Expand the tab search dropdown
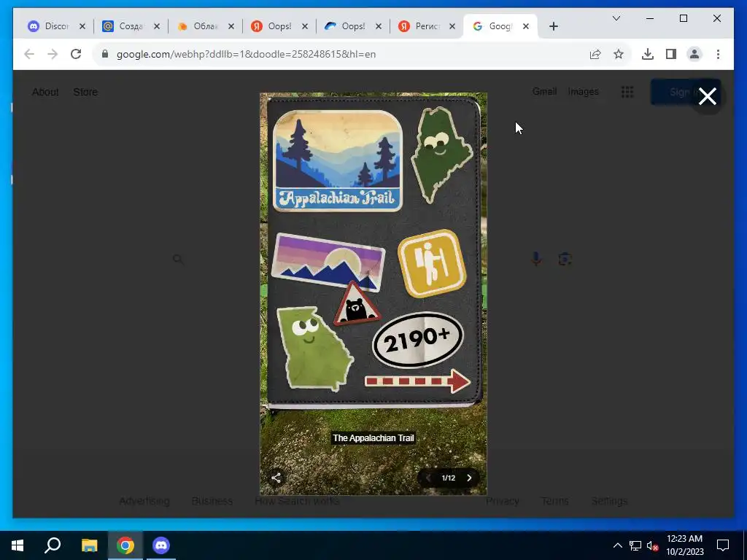Viewport: 747px width, 560px height. click(x=616, y=18)
